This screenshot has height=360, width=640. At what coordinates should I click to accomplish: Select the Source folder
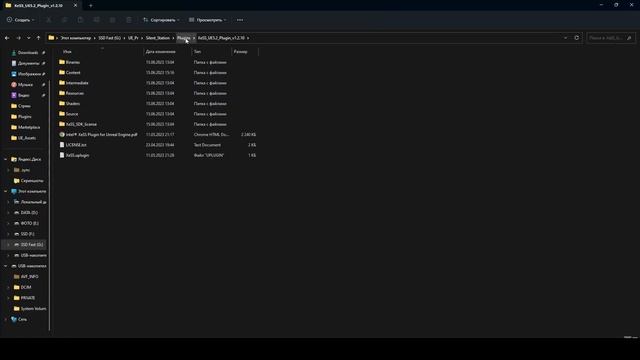click(x=72, y=114)
